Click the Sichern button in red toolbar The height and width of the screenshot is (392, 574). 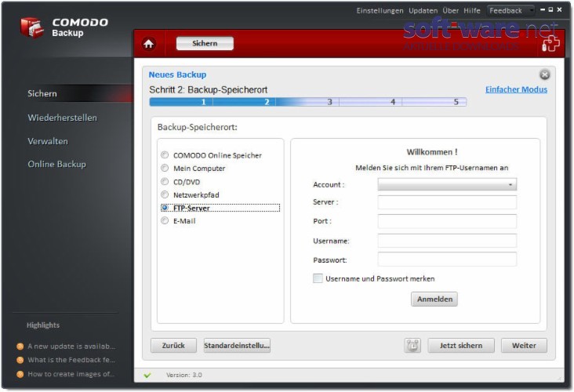coord(205,43)
